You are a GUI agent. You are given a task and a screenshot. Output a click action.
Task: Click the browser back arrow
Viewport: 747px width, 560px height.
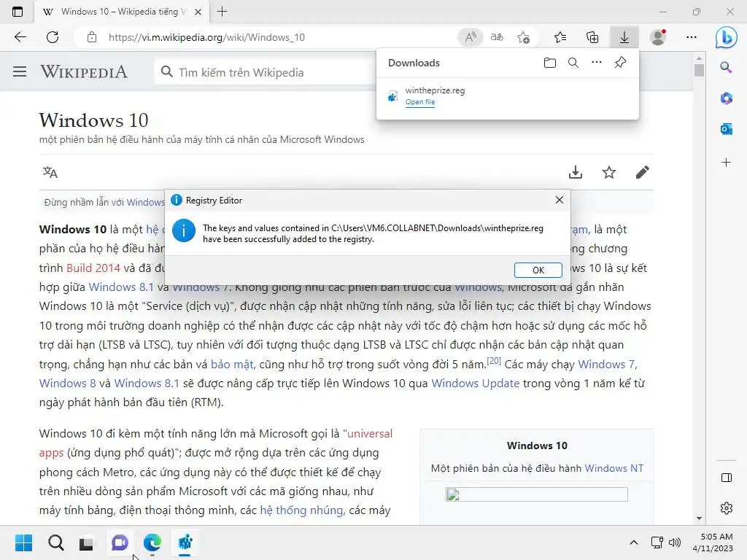pyautogui.click(x=20, y=37)
